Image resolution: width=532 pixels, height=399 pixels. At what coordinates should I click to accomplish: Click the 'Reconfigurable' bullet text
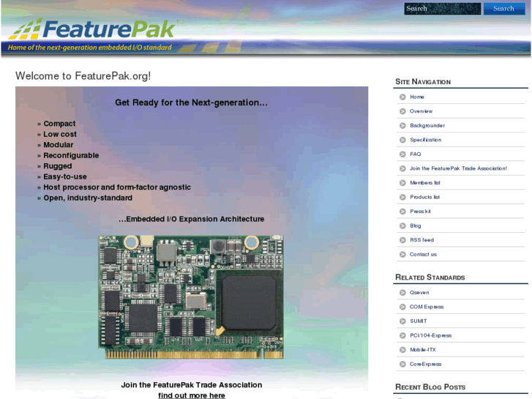(x=71, y=155)
